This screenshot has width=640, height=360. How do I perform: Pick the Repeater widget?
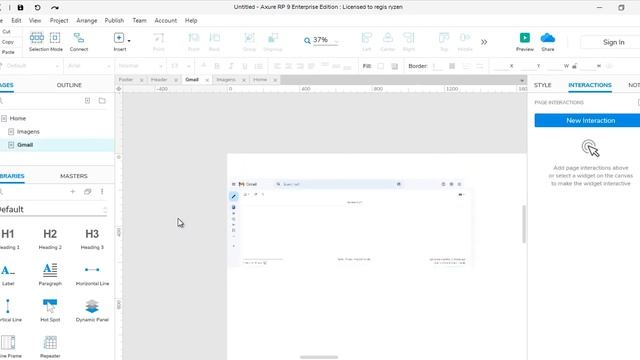[x=50, y=347]
